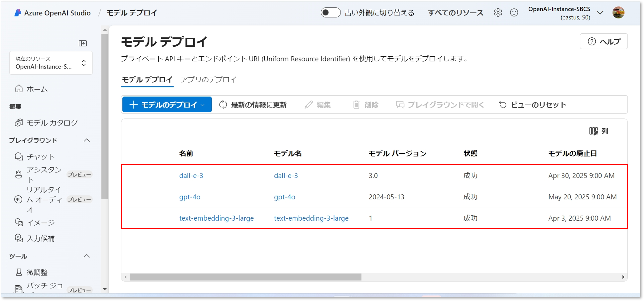This screenshot has height=301, width=644.
Task: Click batch jobs icon in sidebar
Action: [x=18, y=289]
